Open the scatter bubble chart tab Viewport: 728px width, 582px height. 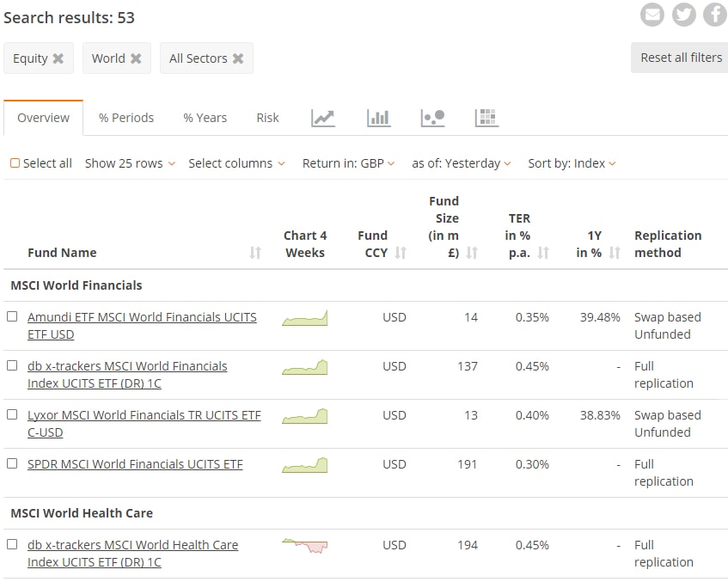[432, 118]
